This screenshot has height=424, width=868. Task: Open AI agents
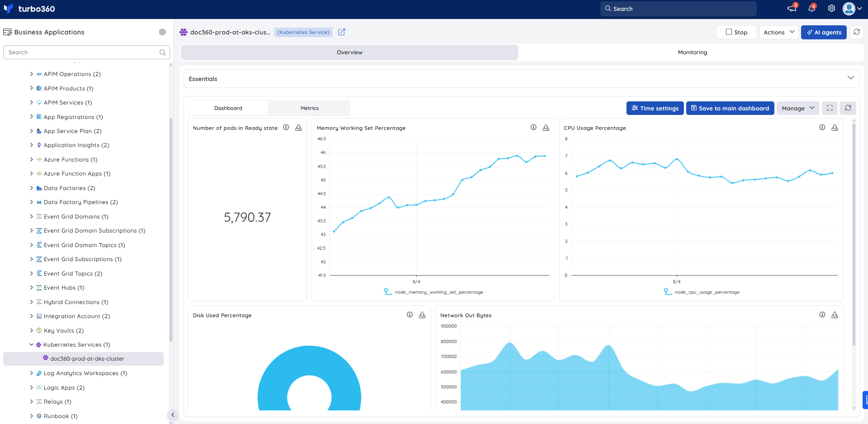(824, 32)
